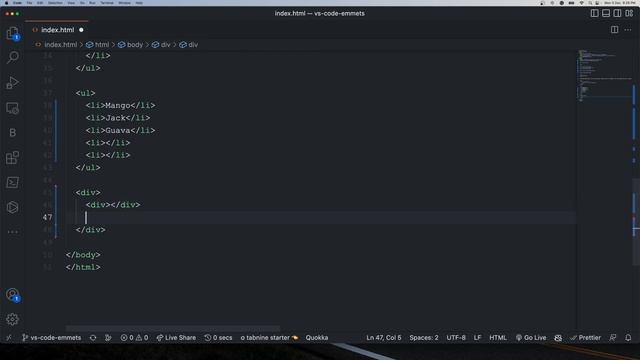Place cursor in Guava list item line

point(120,130)
